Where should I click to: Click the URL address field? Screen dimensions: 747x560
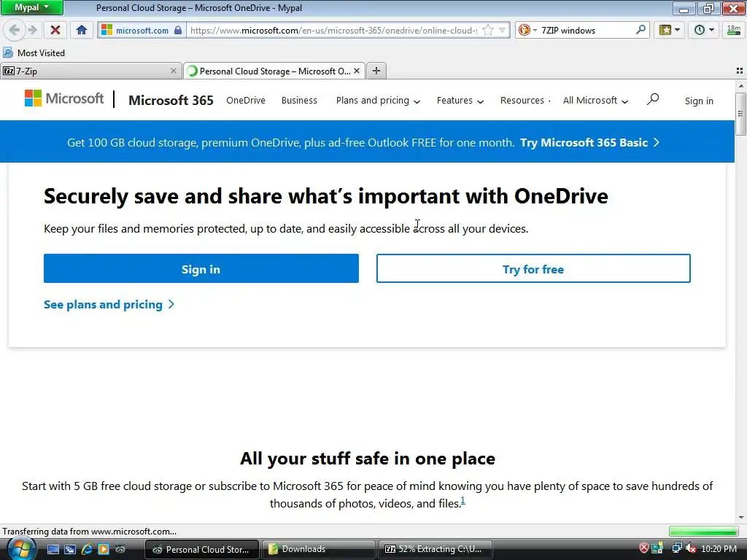333,30
